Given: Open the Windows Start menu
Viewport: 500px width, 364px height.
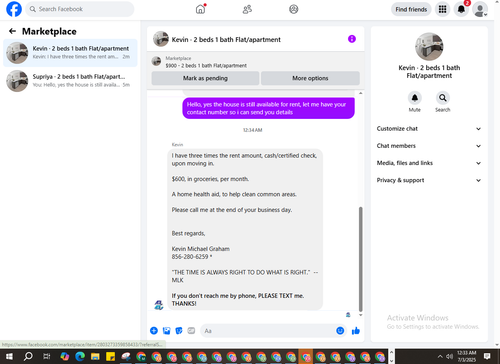Looking at the screenshot, I should 9,356.
